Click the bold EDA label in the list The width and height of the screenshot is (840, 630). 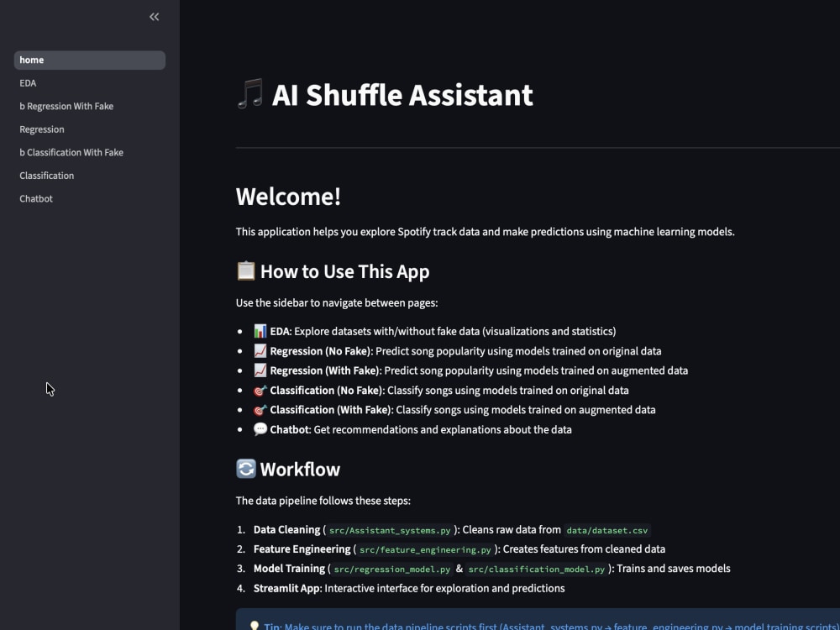click(281, 331)
